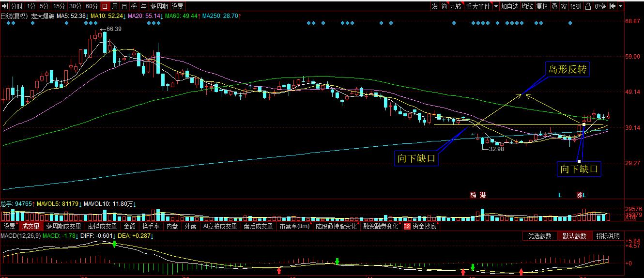Select the 市盈率(ttm) indicator tab
Image resolution: width=644 pixels, height=278 pixels.
point(294,226)
